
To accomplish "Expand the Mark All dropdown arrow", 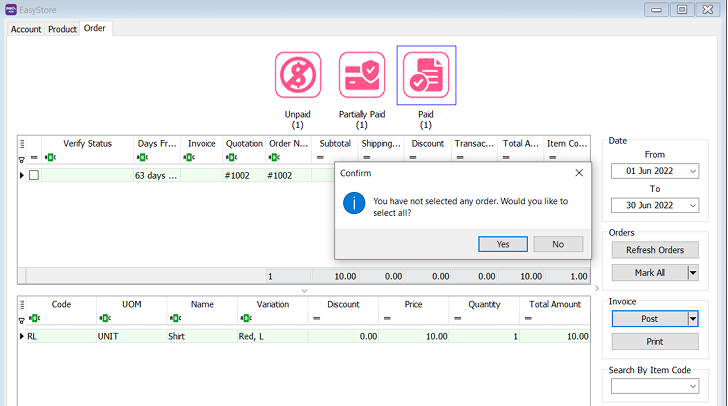I will point(692,272).
